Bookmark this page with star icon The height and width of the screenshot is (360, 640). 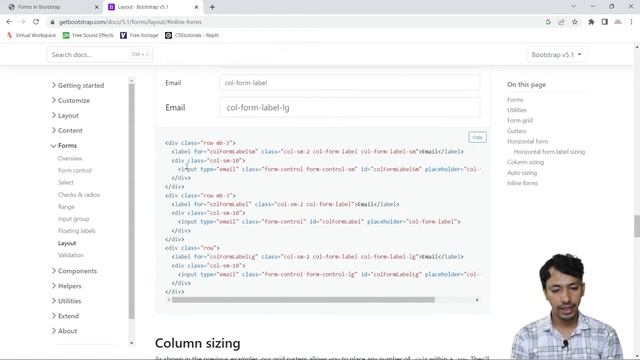click(575, 22)
